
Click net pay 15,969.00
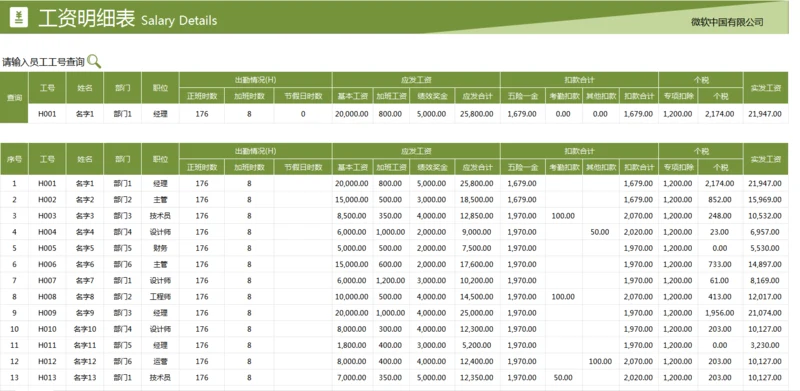coord(765,200)
